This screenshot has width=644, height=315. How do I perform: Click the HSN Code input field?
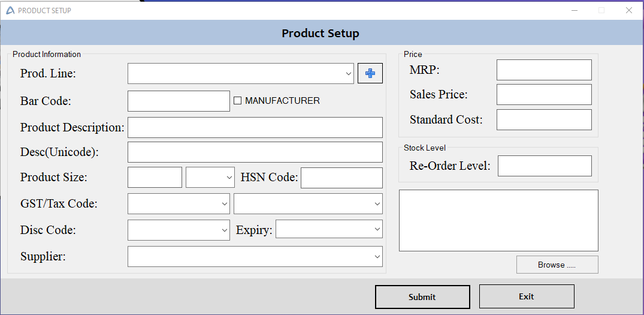tap(341, 178)
